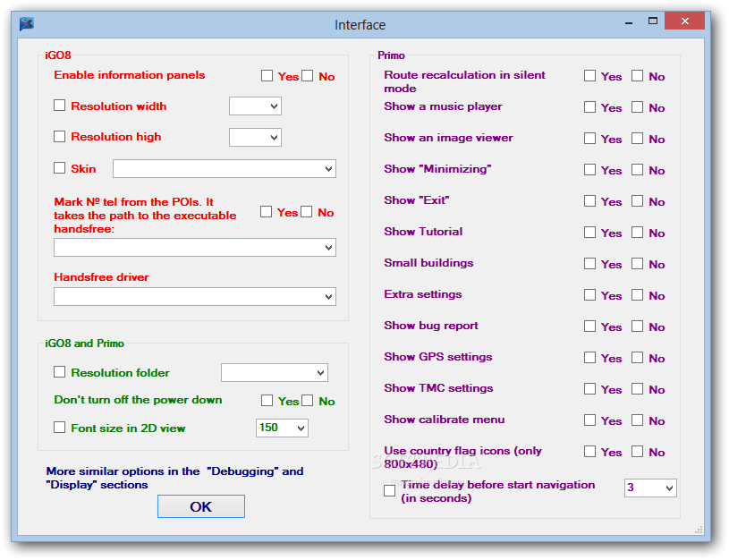Image resolution: width=729 pixels, height=560 pixels.
Task: Check Yes for Show a music player
Action: click(x=590, y=107)
